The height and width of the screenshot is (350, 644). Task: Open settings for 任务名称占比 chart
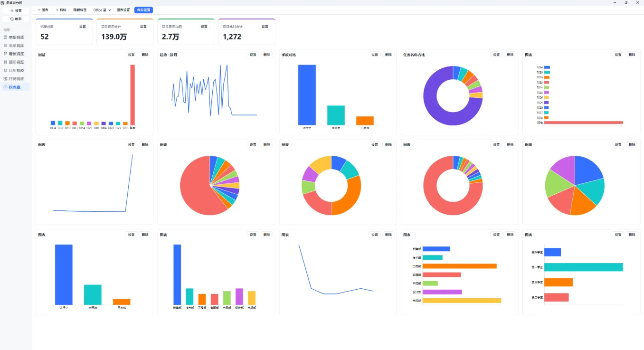(x=496, y=55)
